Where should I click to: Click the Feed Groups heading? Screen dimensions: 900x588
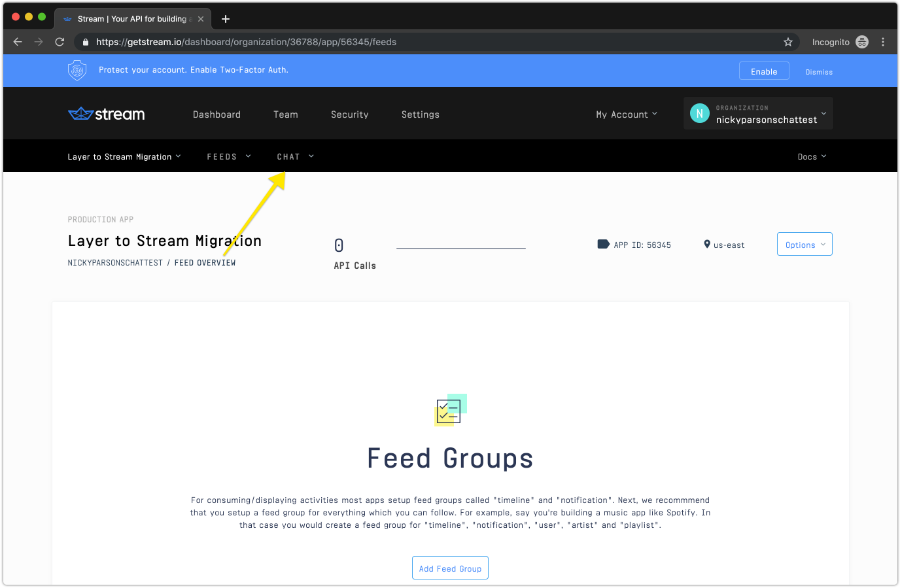pyautogui.click(x=450, y=458)
